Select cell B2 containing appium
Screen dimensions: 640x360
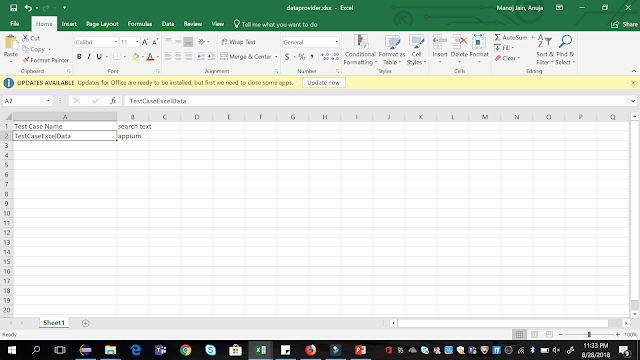click(x=133, y=136)
